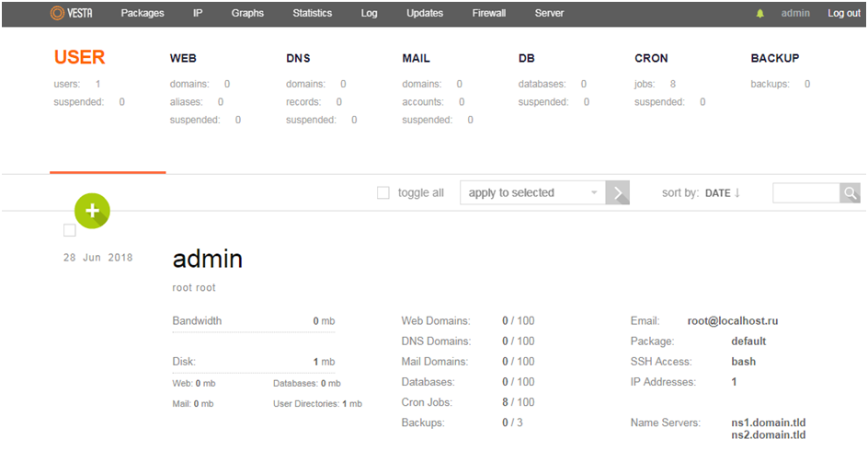
Task: Open the CRON jobs tab
Action: [651, 58]
